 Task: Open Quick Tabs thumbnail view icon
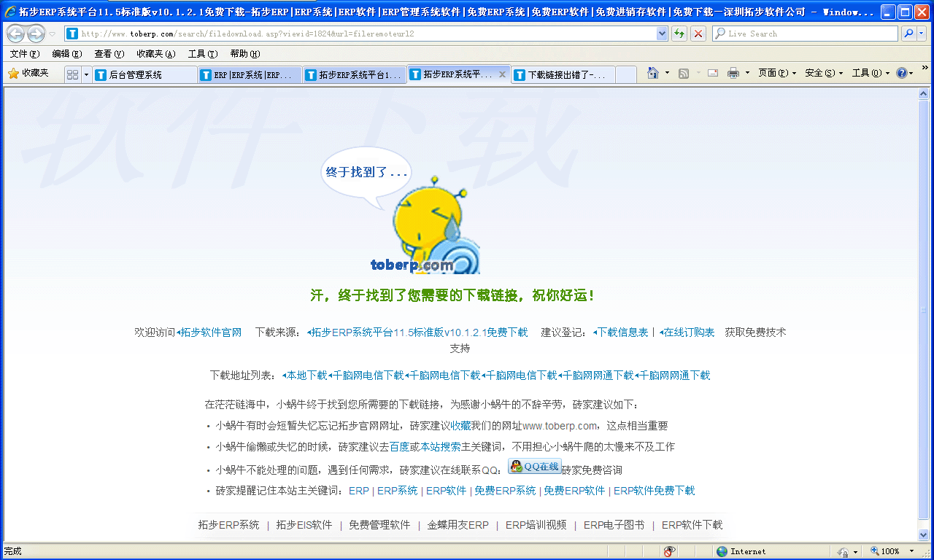tap(72, 74)
